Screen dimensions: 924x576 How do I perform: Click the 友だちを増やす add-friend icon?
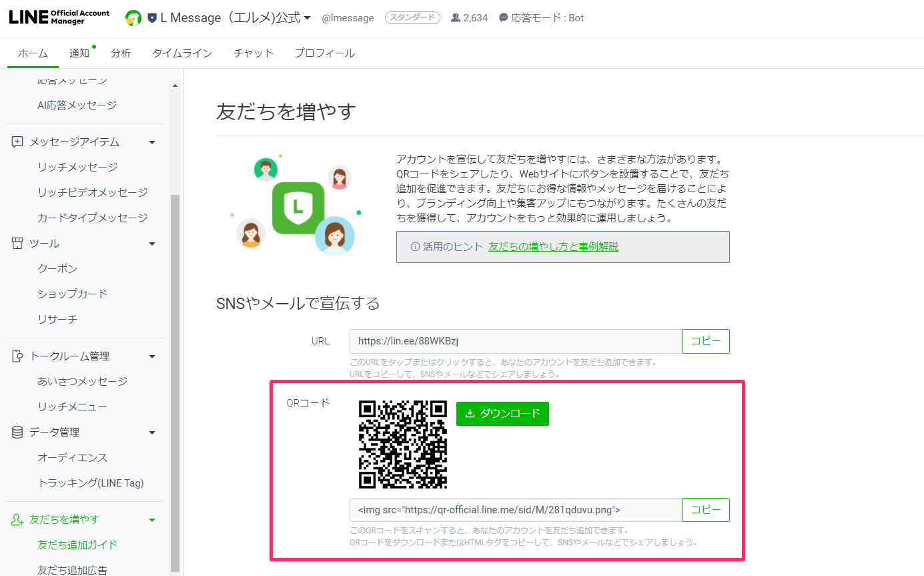click(x=17, y=519)
